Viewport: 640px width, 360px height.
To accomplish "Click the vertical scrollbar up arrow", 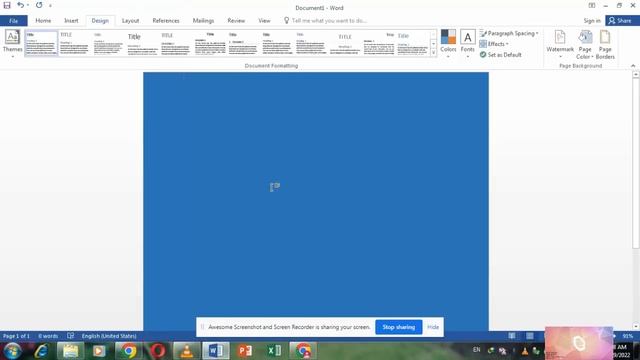I will pos(636,74).
